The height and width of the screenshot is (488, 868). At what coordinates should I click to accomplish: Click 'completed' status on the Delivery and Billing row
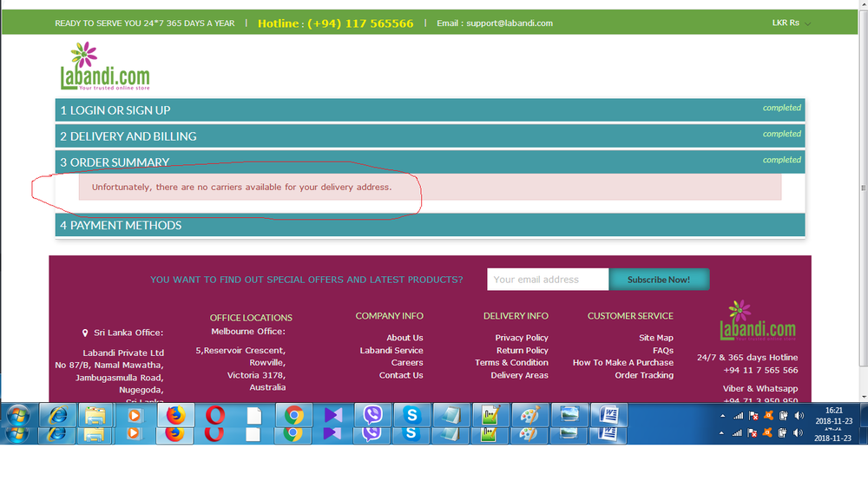pos(782,134)
